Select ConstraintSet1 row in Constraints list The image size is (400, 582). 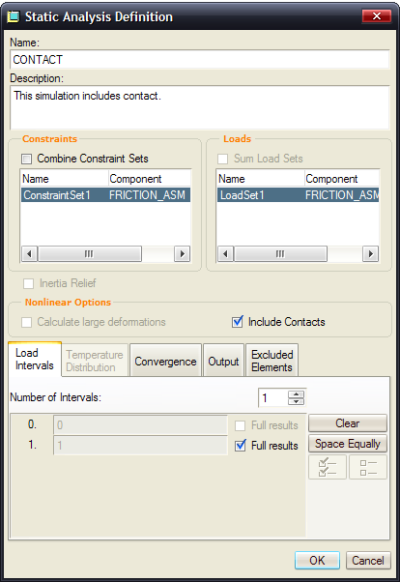[106, 195]
